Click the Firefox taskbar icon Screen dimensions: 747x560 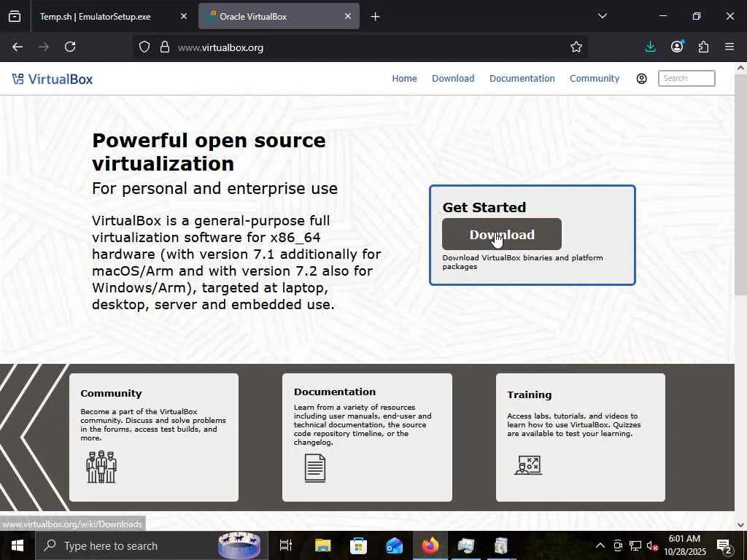coord(430,545)
